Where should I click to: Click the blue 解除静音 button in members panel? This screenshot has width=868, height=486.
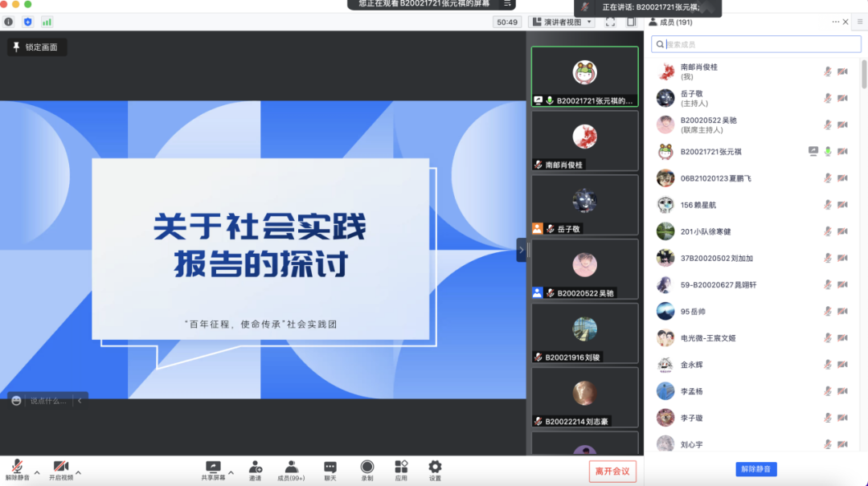pyautogui.click(x=755, y=469)
